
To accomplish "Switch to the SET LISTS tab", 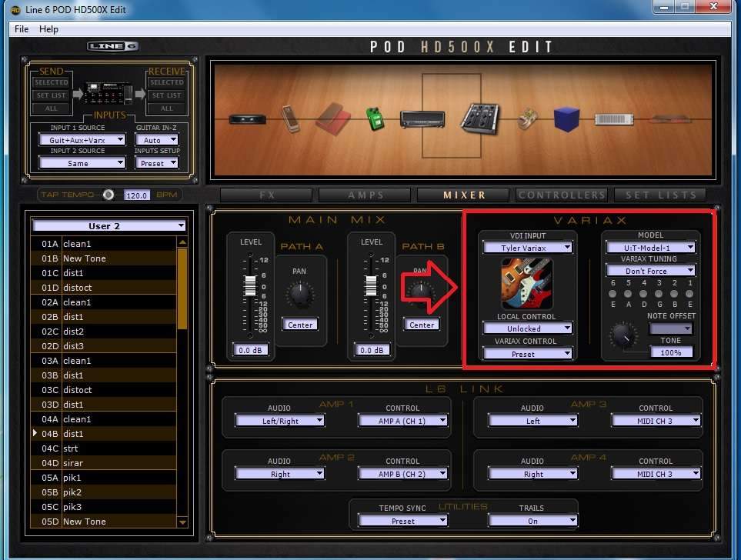I will pyautogui.click(x=661, y=195).
